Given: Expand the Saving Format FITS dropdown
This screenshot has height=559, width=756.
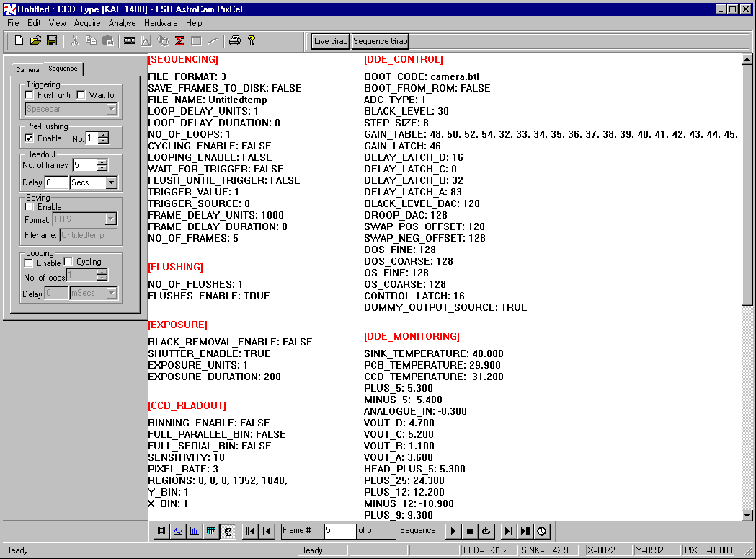Looking at the screenshot, I should 111,219.
